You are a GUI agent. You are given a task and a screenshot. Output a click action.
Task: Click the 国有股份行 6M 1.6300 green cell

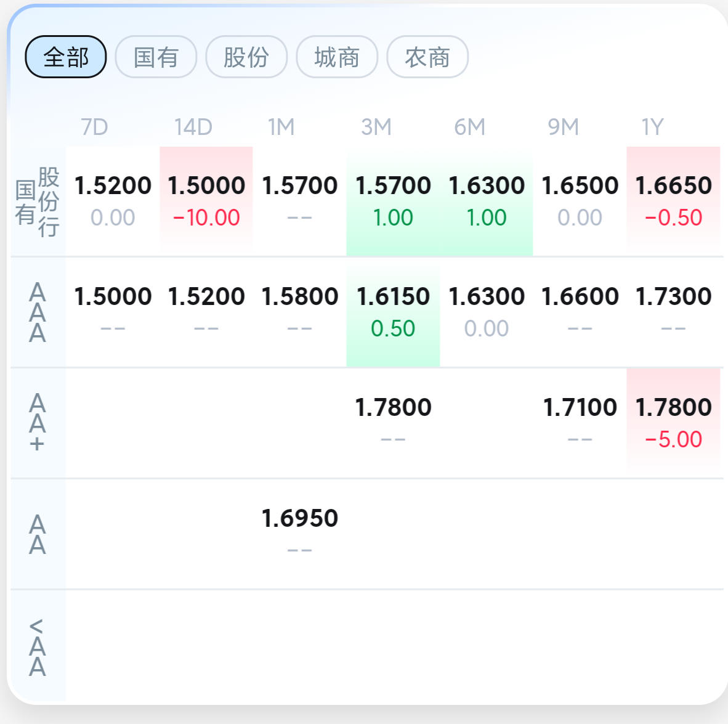coord(487,201)
